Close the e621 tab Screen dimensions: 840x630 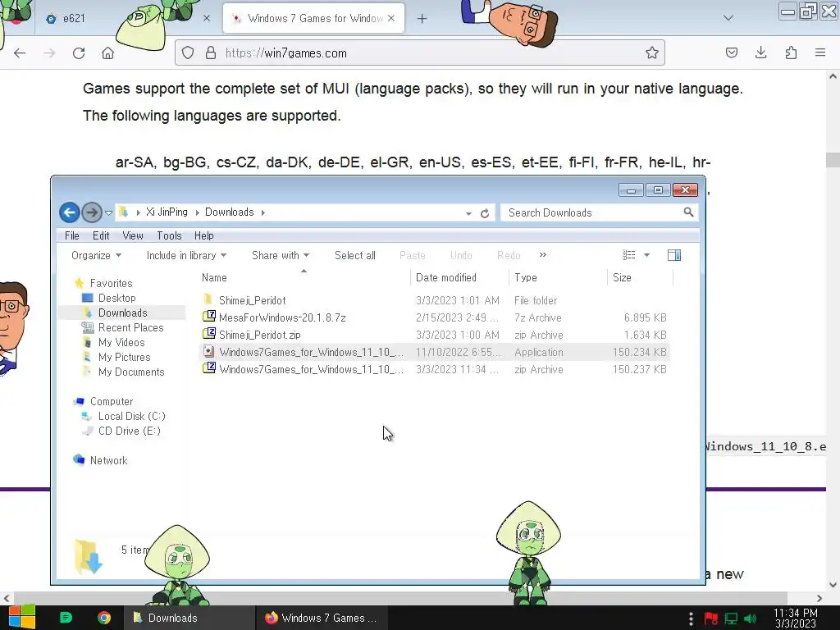(207, 18)
